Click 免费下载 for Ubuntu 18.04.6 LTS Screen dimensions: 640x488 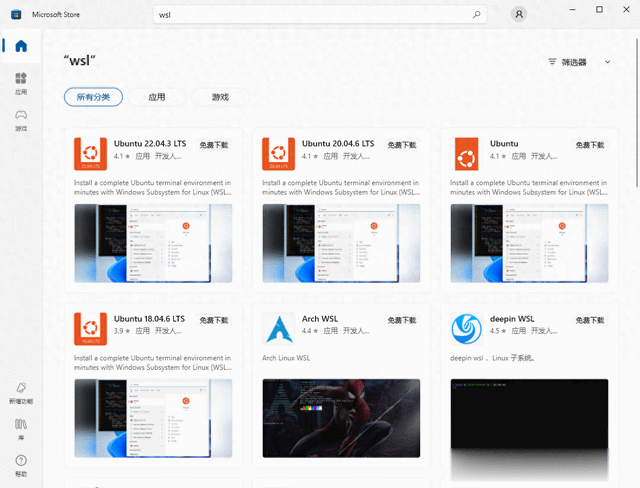point(214,320)
